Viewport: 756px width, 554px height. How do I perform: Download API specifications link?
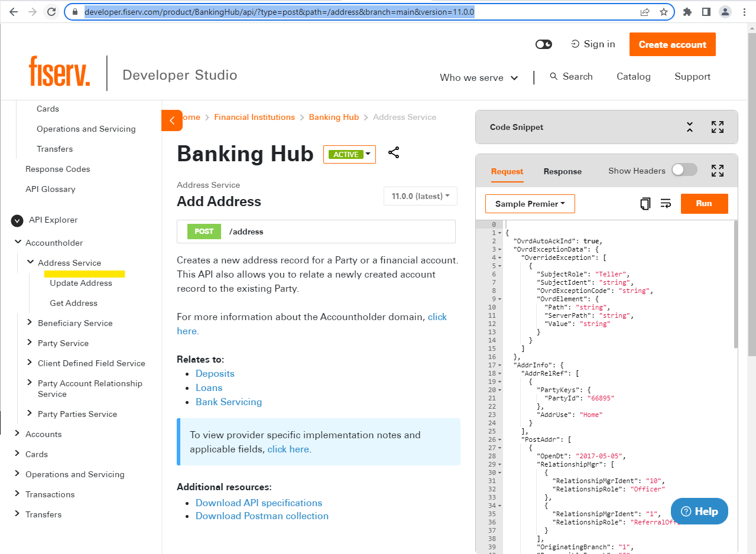[x=259, y=503]
